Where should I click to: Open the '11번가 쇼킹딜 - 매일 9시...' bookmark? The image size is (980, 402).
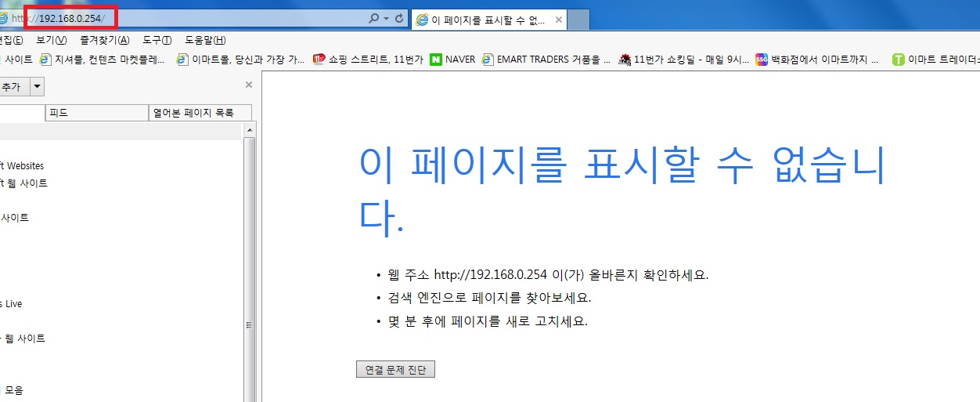coord(684,59)
